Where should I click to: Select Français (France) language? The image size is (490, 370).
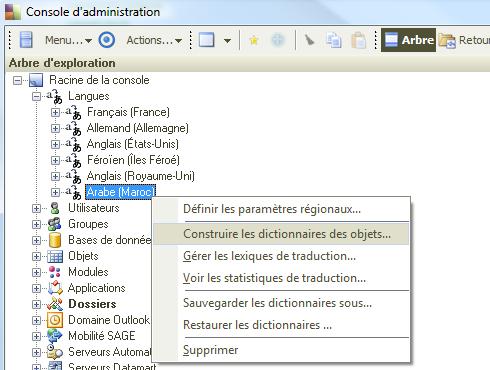(128, 112)
